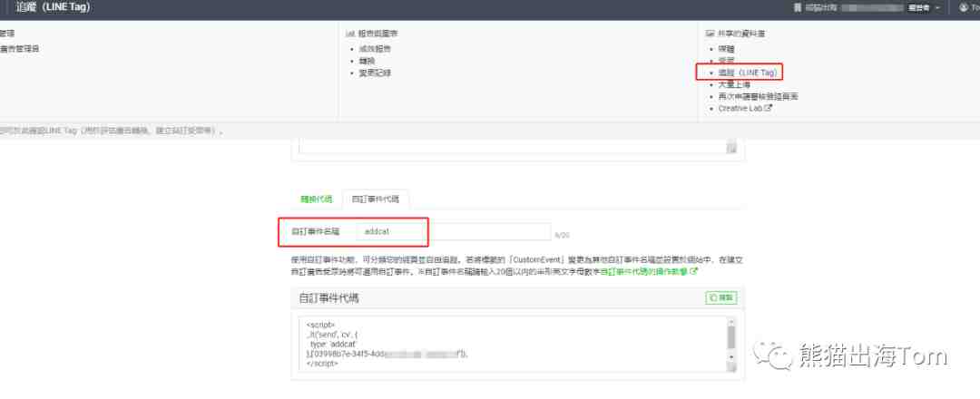Click the external-link icon beside Creative Lab

pos(769,108)
